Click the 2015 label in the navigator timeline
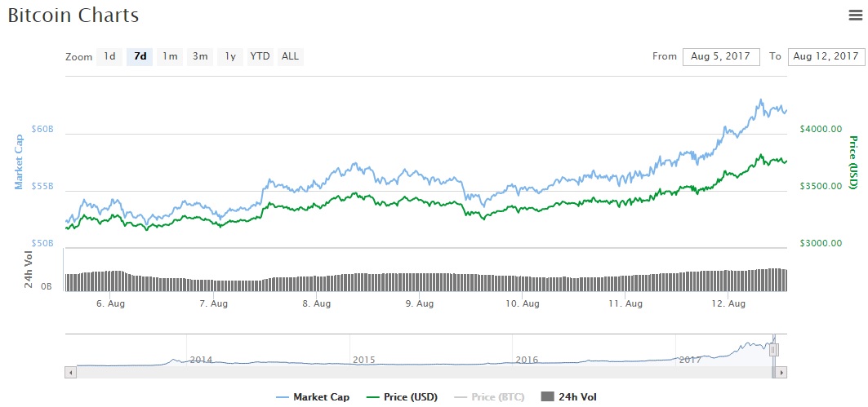This screenshot has width=868, height=407. 363,360
